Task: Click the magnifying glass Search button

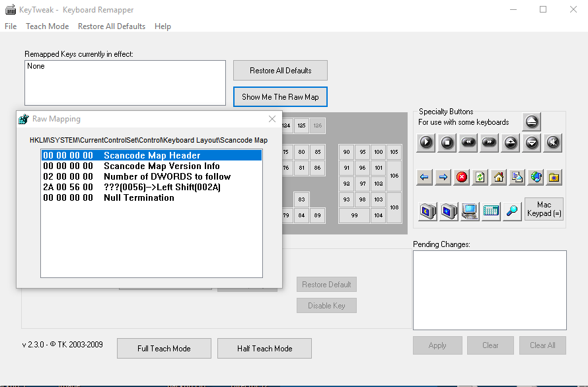Action: click(512, 211)
